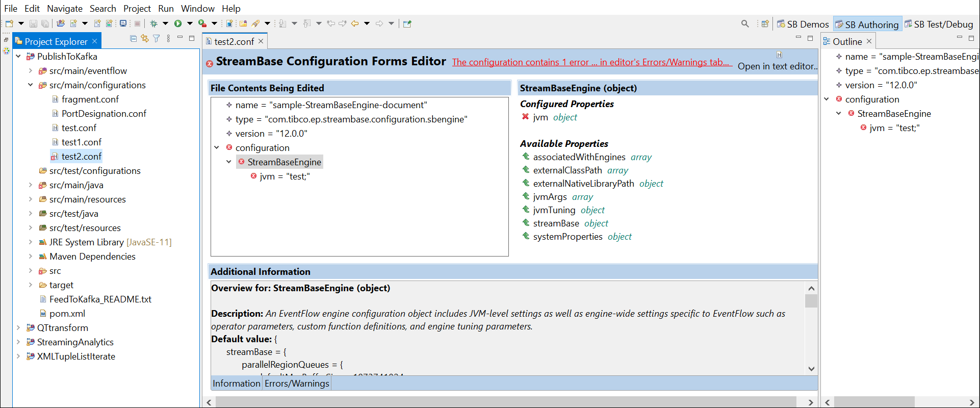This screenshot has height=408, width=980.
Task: Add the jvmArgs property with its green icon
Action: pos(526,196)
